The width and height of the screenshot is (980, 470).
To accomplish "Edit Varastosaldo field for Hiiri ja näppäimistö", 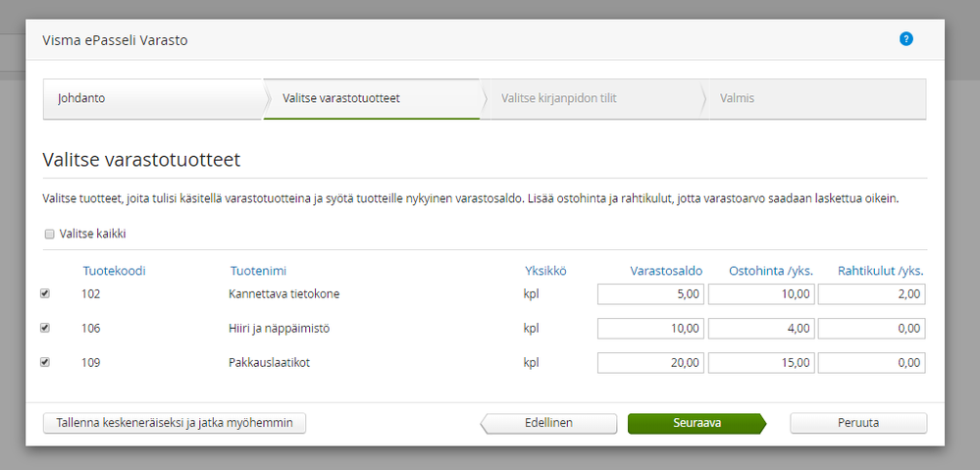I will 651,328.
